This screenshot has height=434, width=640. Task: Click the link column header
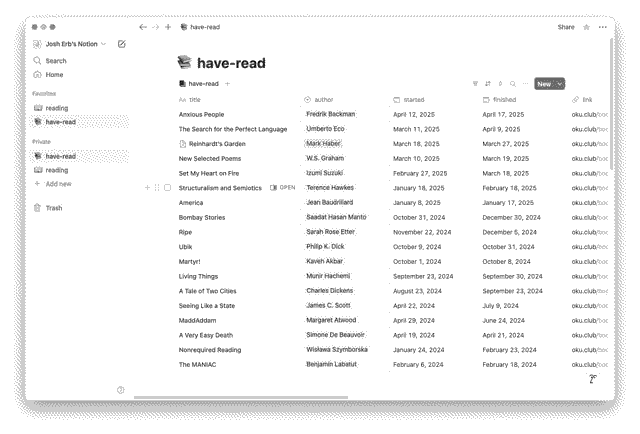coord(582,100)
